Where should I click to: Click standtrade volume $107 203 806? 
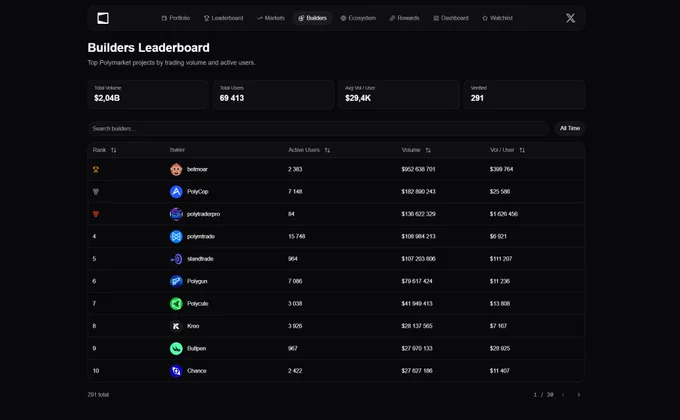tap(418, 259)
